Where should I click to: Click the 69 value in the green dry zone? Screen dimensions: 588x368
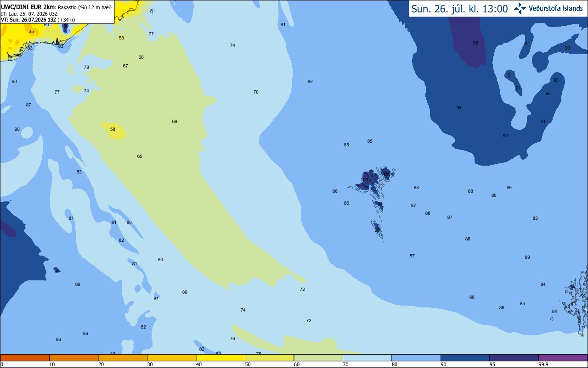click(175, 121)
